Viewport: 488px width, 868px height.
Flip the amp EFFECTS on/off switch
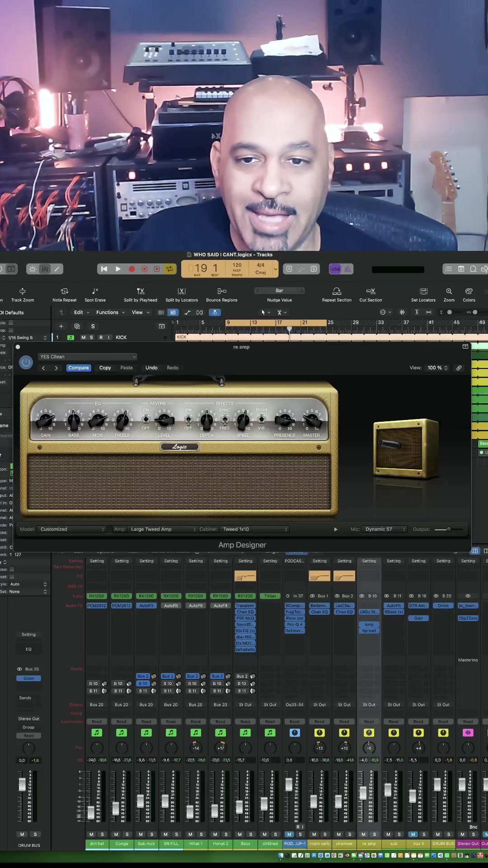click(188, 420)
